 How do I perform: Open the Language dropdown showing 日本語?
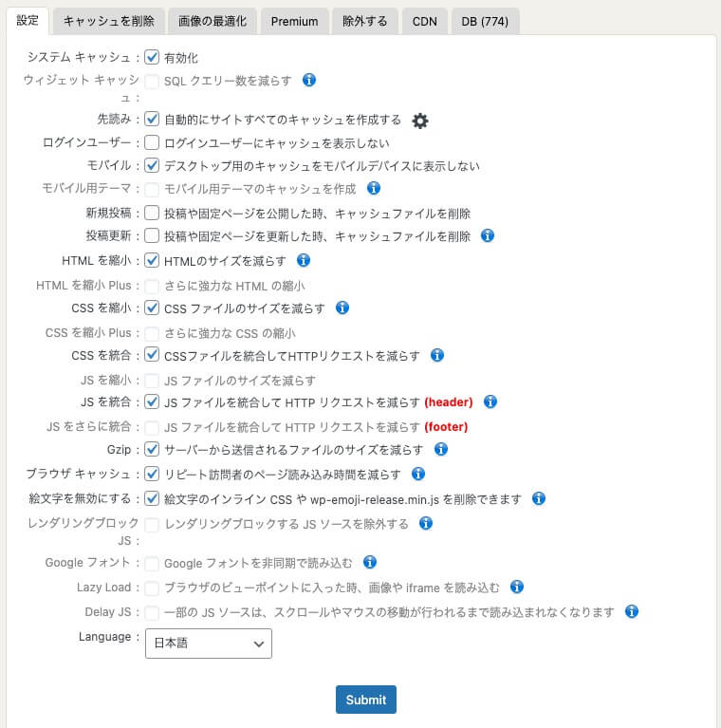(x=209, y=643)
